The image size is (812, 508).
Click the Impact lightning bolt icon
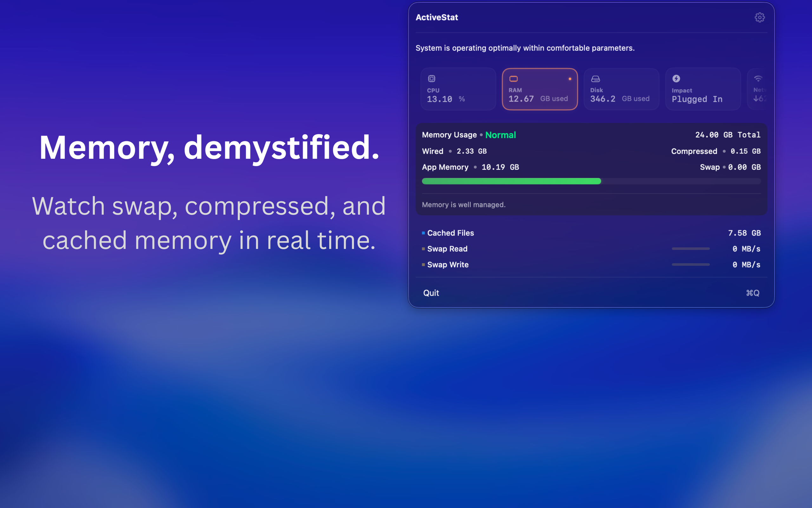pos(676,78)
